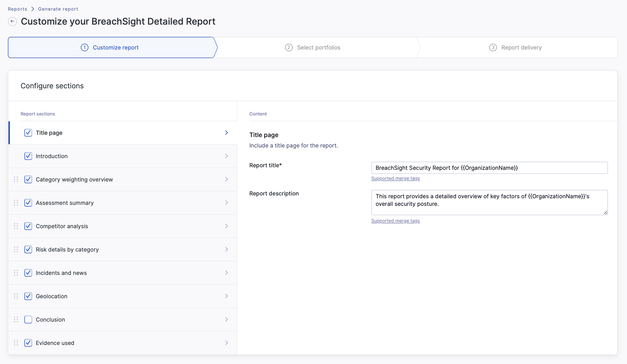Click drag handle for Assessment summary
This screenshot has width=627, height=364.
pos(16,203)
